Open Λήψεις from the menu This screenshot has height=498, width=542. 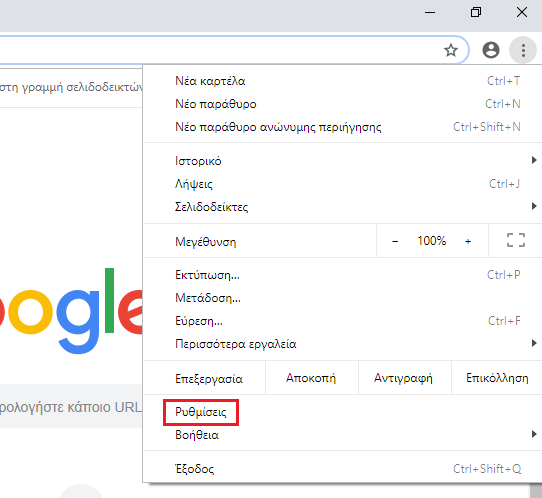(x=343, y=184)
